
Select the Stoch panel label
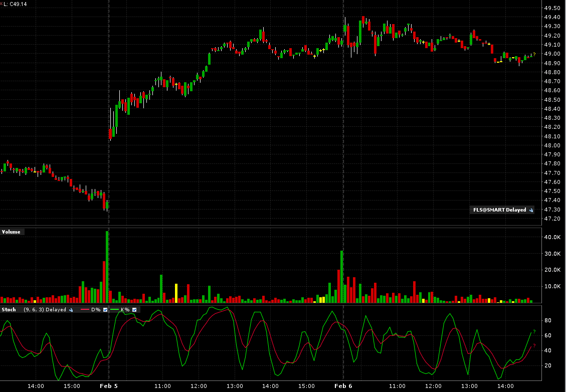point(9,310)
